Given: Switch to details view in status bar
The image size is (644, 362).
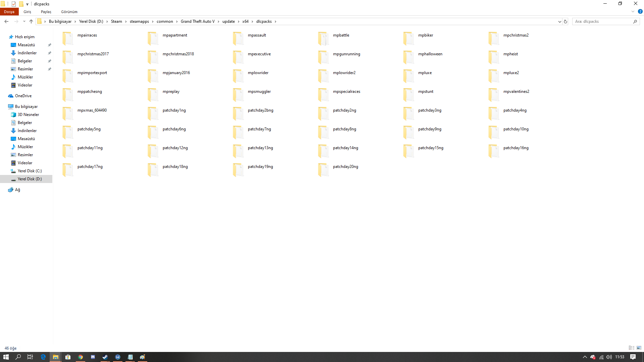Looking at the screenshot, I should click(632, 348).
